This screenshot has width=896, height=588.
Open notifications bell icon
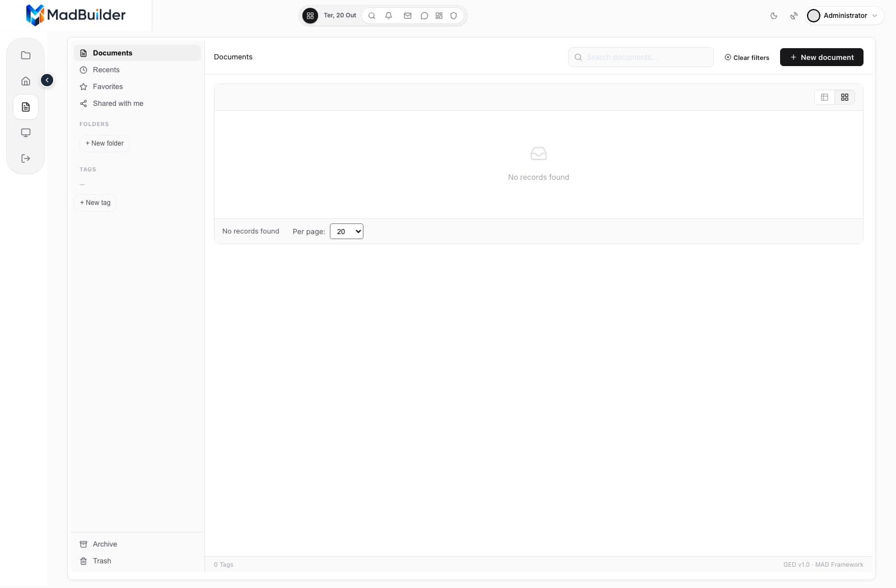point(389,16)
